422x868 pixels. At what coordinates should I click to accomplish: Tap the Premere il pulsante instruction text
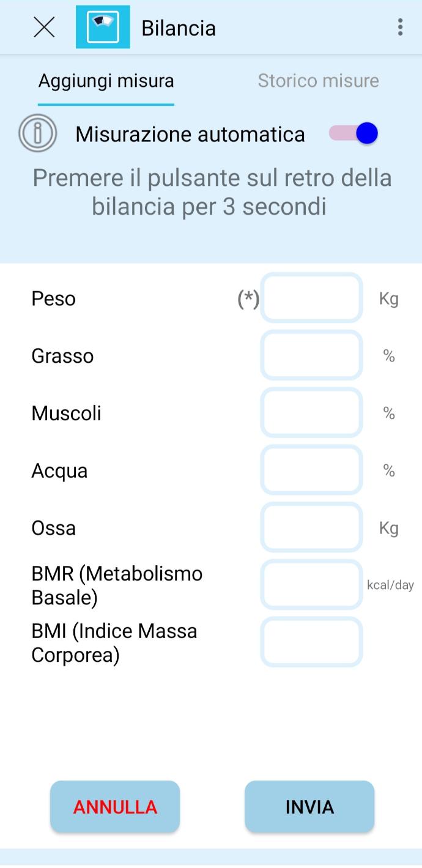[212, 192]
